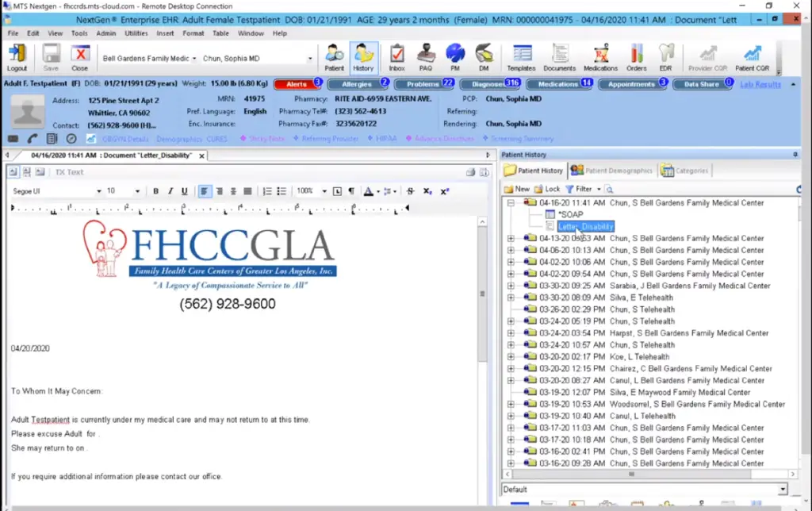
Task: Open the 100% zoom dropdown
Action: (x=324, y=191)
